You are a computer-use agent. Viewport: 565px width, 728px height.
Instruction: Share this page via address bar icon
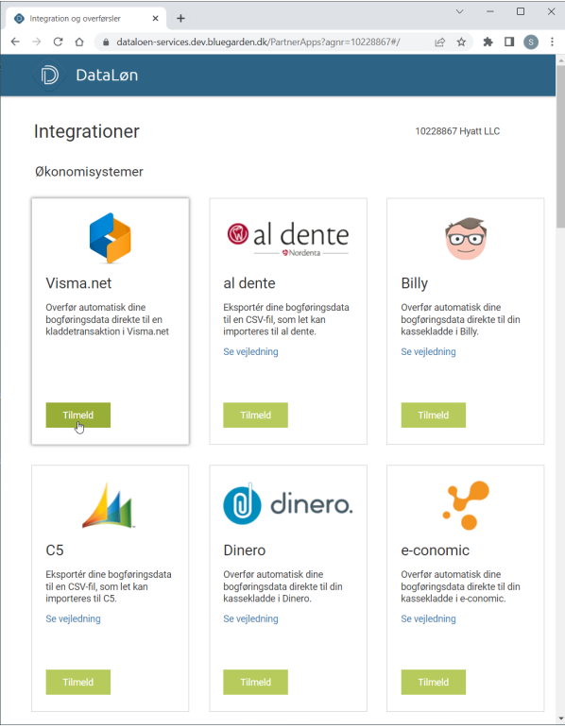tap(439, 42)
